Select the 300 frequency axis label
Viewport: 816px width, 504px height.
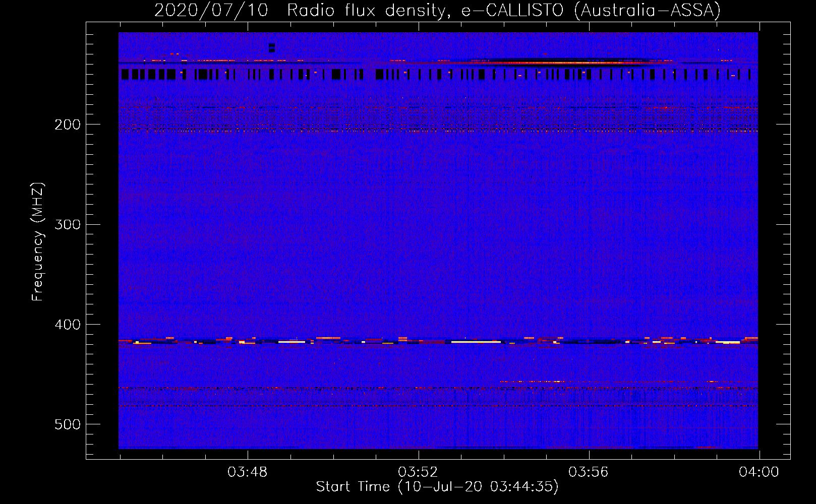68,224
